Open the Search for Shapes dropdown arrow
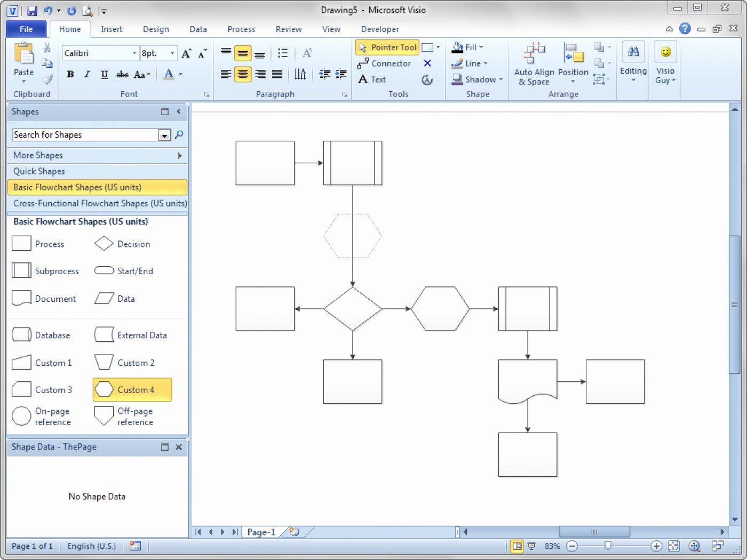The height and width of the screenshot is (560, 747). point(164,135)
